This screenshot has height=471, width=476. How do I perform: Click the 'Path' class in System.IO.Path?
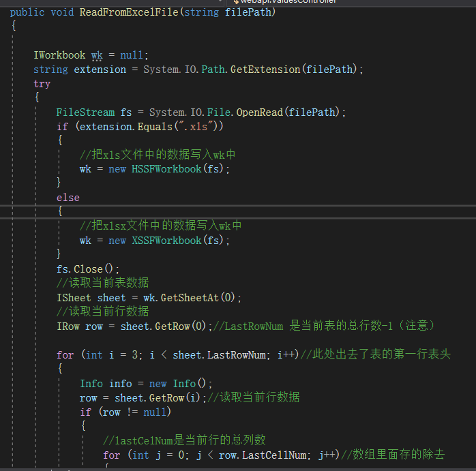[213, 70]
